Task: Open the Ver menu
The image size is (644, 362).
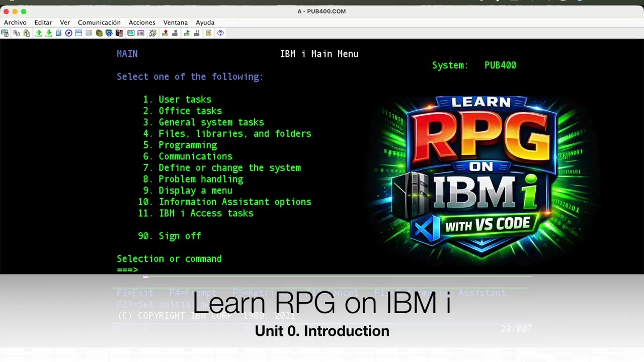Action: 65,23
